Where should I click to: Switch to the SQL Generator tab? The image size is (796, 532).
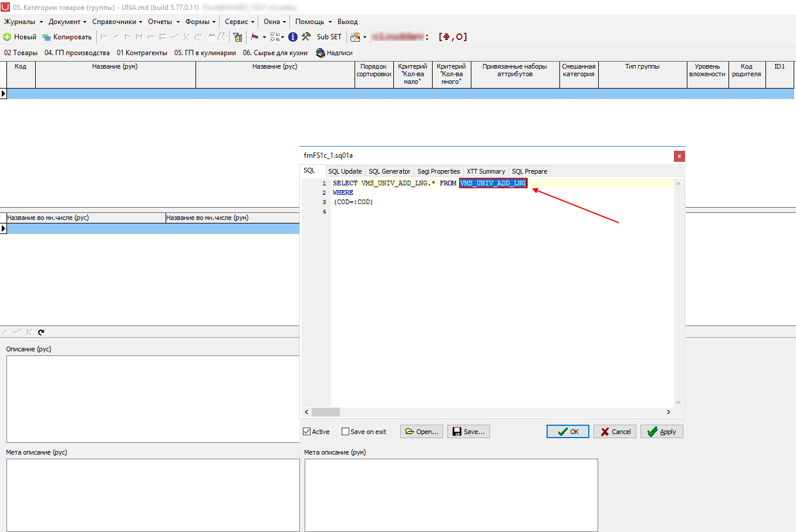click(x=389, y=171)
